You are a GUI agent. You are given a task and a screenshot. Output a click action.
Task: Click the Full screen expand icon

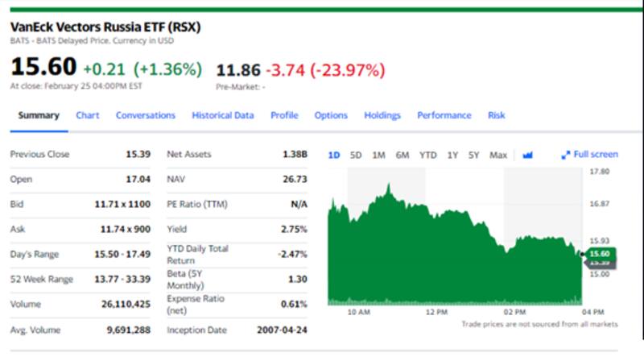click(565, 155)
